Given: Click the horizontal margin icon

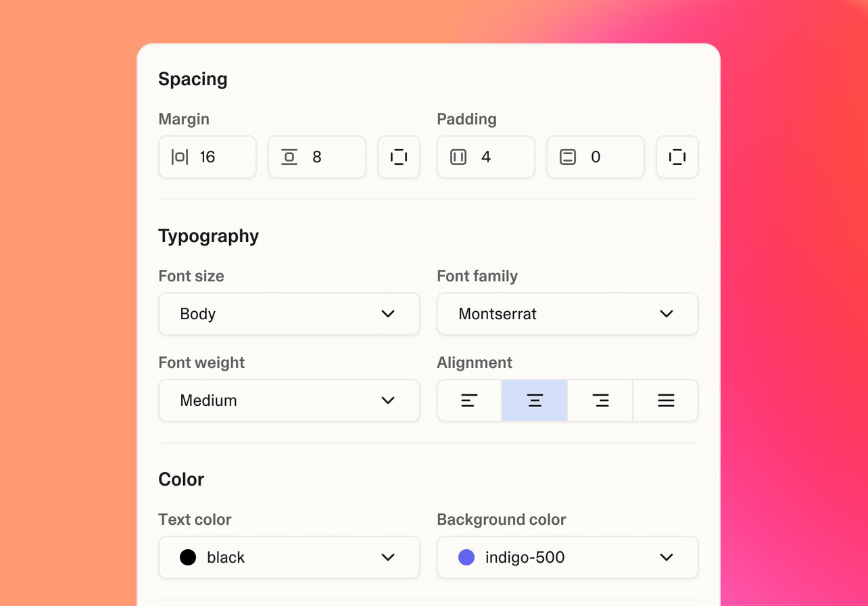Looking at the screenshot, I should (180, 157).
